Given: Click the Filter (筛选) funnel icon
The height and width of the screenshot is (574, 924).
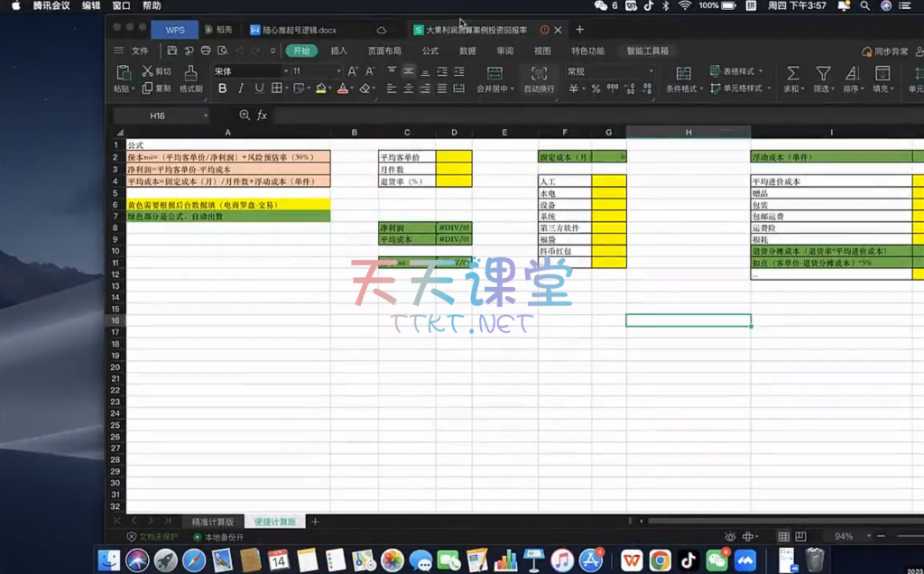Looking at the screenshot, I should click(x=823, y=73).
